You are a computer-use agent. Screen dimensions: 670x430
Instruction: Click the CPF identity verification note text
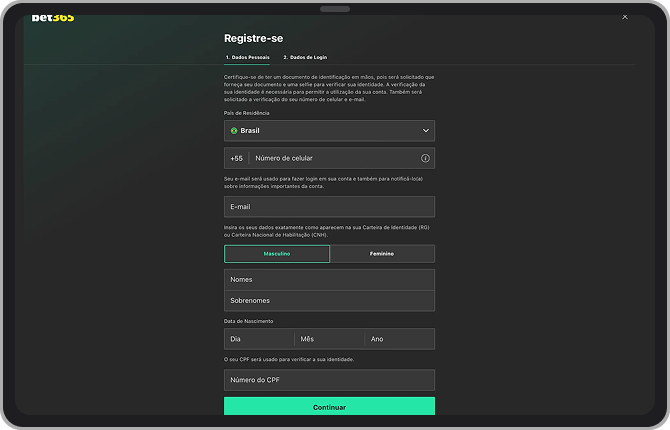(289, 359)
